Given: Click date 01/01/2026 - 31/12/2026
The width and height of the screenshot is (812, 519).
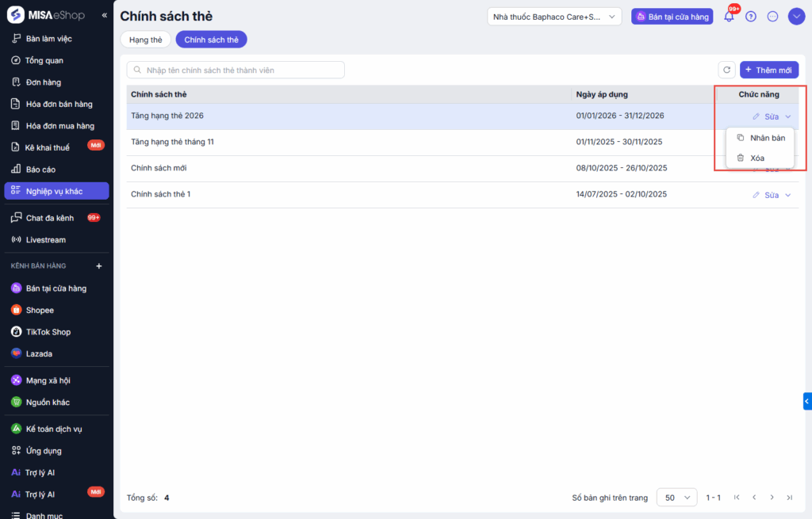Looking at the screenshot, I should click(x=620, y=116).
